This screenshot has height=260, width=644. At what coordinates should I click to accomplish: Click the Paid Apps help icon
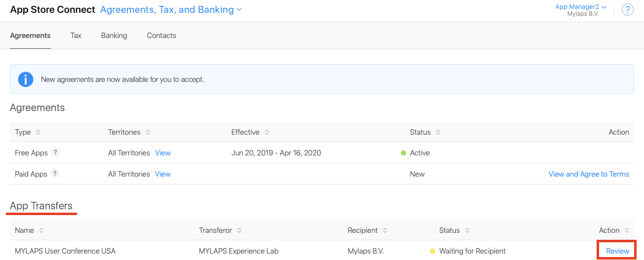(x=55, y=174)
